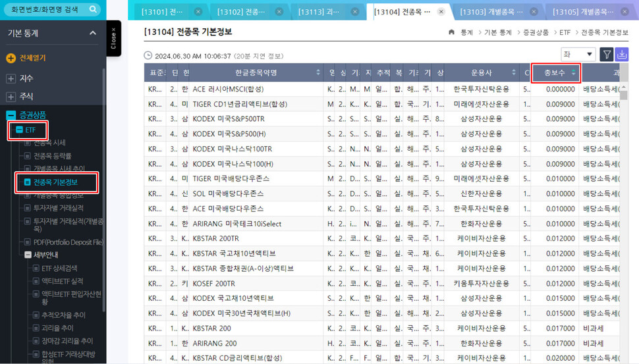Screen dimensions: 639x364
Task: Expand the 지수 tree node
Action: point(11,78)
